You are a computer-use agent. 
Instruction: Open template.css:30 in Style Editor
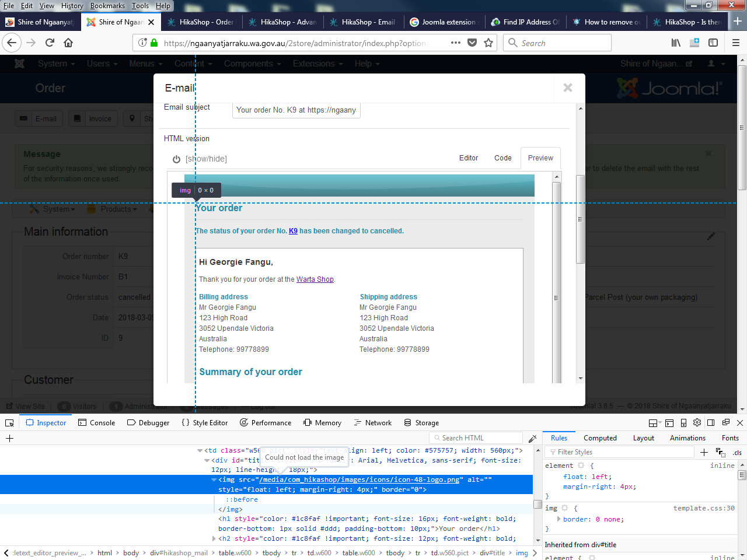pyautogui.click(x=704, y=508)
